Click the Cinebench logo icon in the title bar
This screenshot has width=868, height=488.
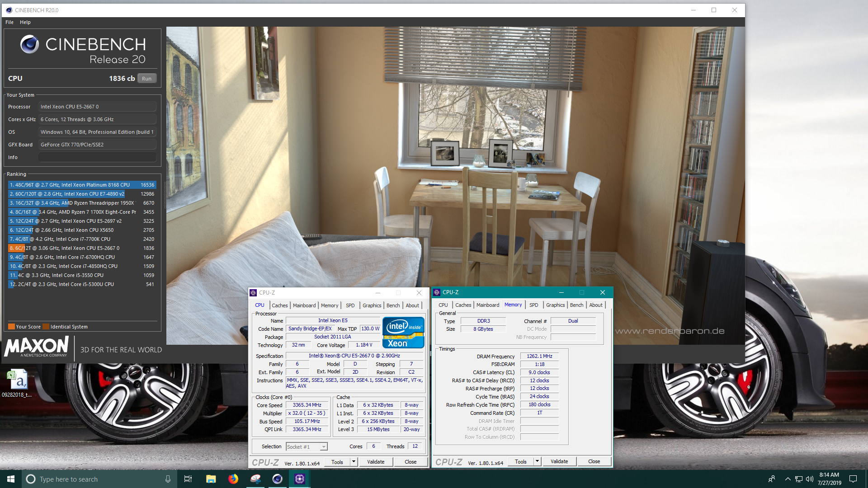(9, 10)
